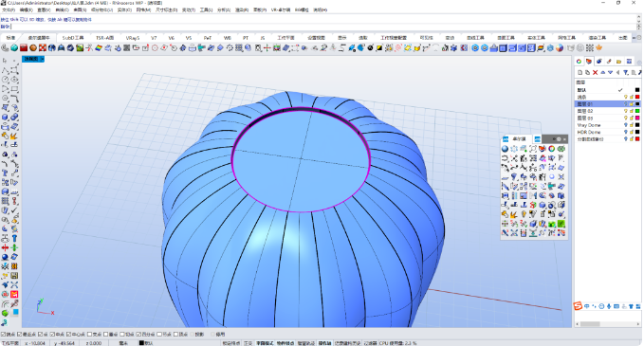Click the Move Layer Up arrow icon
This screenshot has height=346, width=644.
(x=603, y=73)
